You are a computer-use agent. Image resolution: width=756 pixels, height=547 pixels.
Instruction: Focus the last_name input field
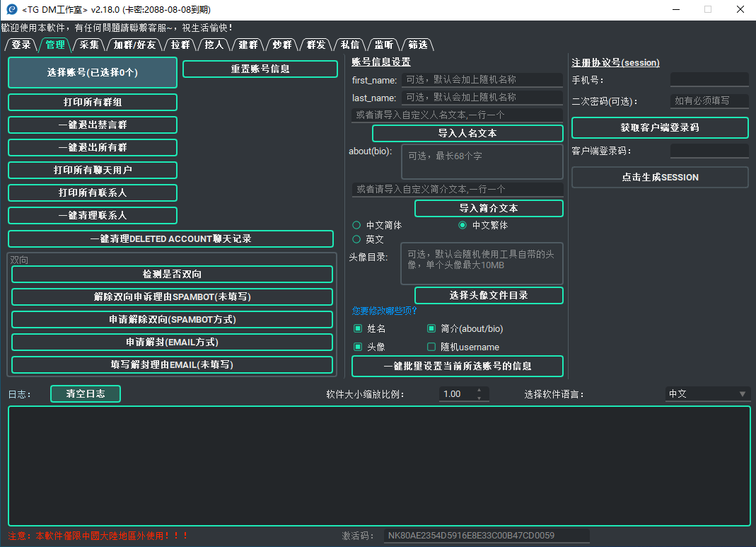[482, 98]
